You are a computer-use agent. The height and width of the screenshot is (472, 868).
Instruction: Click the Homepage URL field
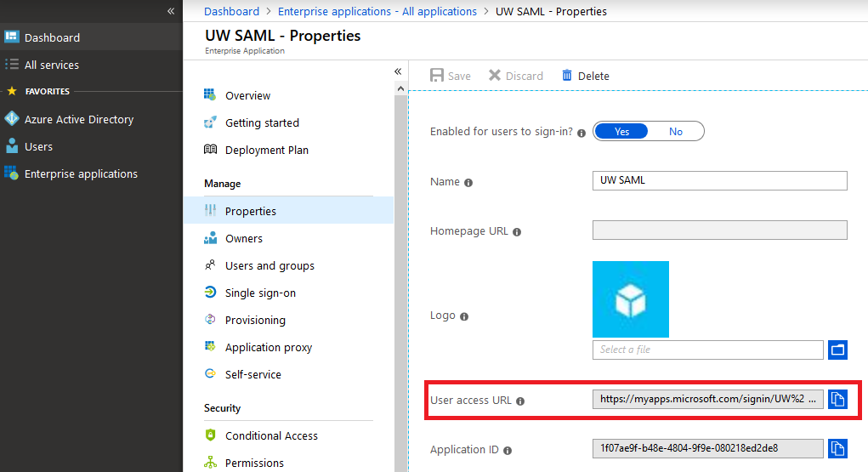click(719, 230)
